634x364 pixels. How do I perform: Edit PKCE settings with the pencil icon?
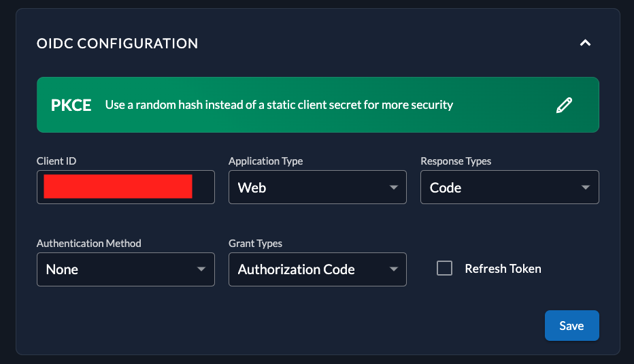pos(564,105)
